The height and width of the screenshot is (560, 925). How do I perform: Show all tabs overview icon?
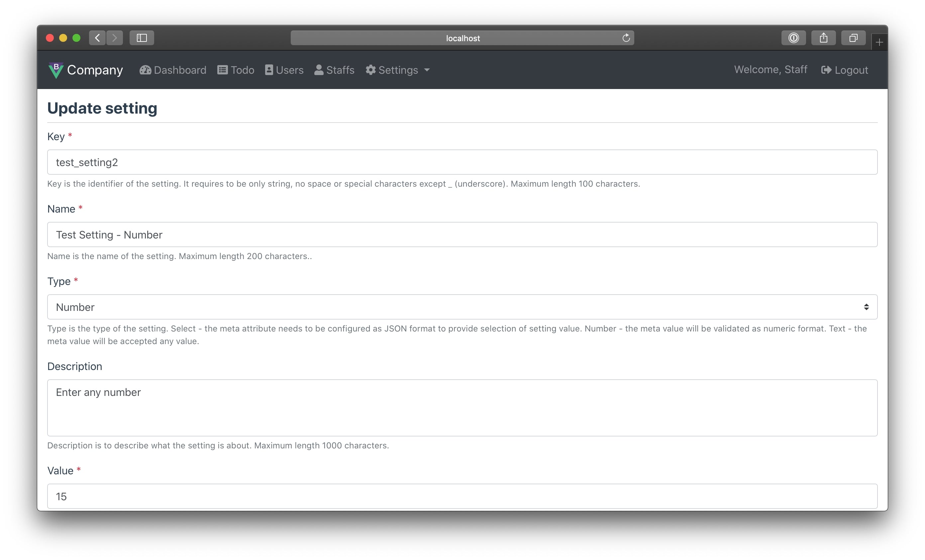(x=853, y=38)
